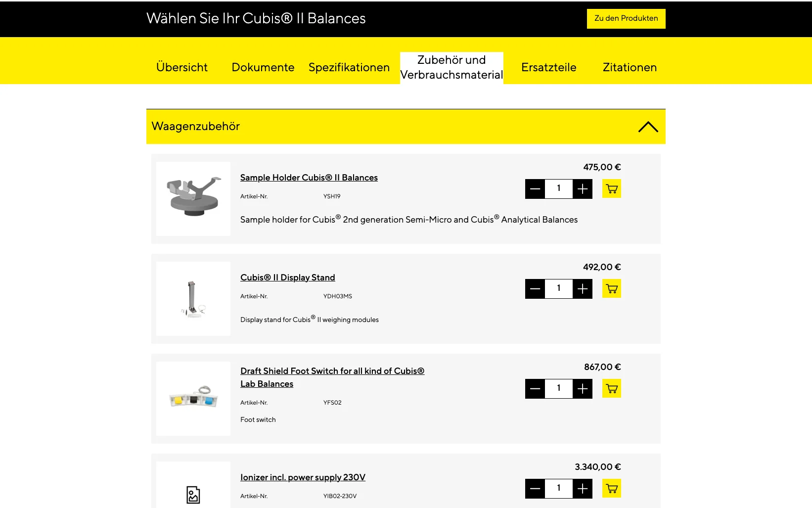Viewport: 812px width, 508px height.
Task: Add Draft Shield Foot Switch to cart
Action: pyautogui.click(x=612, y=388)
